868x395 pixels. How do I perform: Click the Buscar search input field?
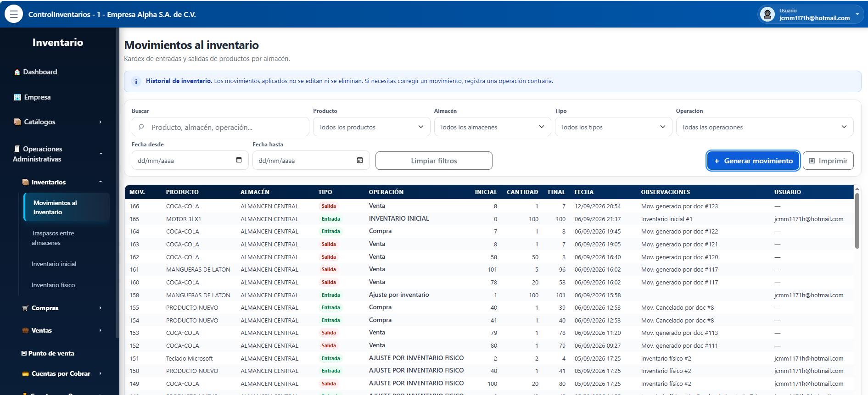tap(220, 127)
